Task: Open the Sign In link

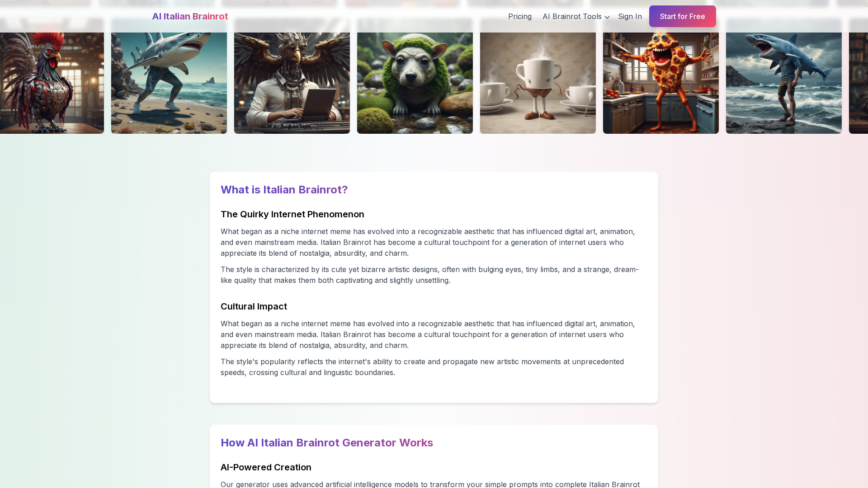Action: click(x=630, y=16)
